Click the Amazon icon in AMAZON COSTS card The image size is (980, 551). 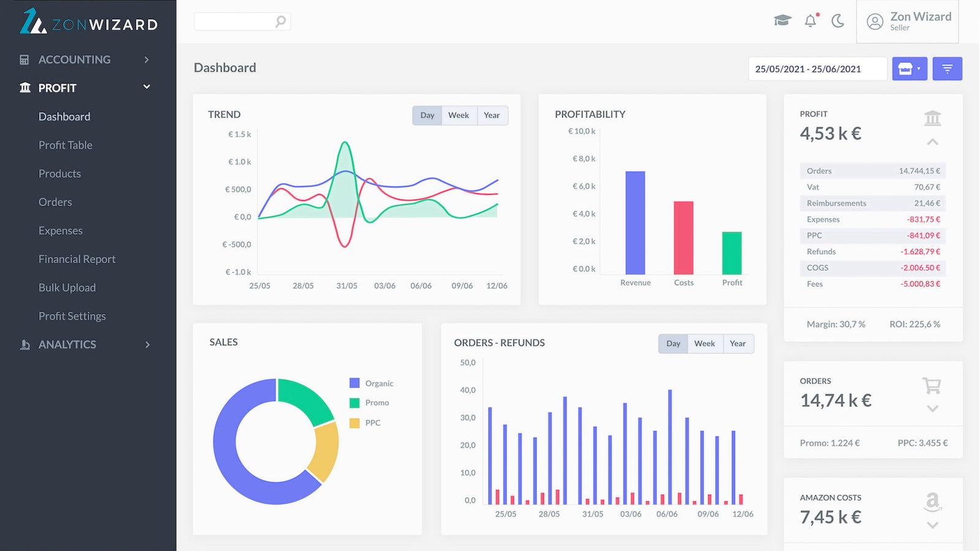click(x=932, y=502)
